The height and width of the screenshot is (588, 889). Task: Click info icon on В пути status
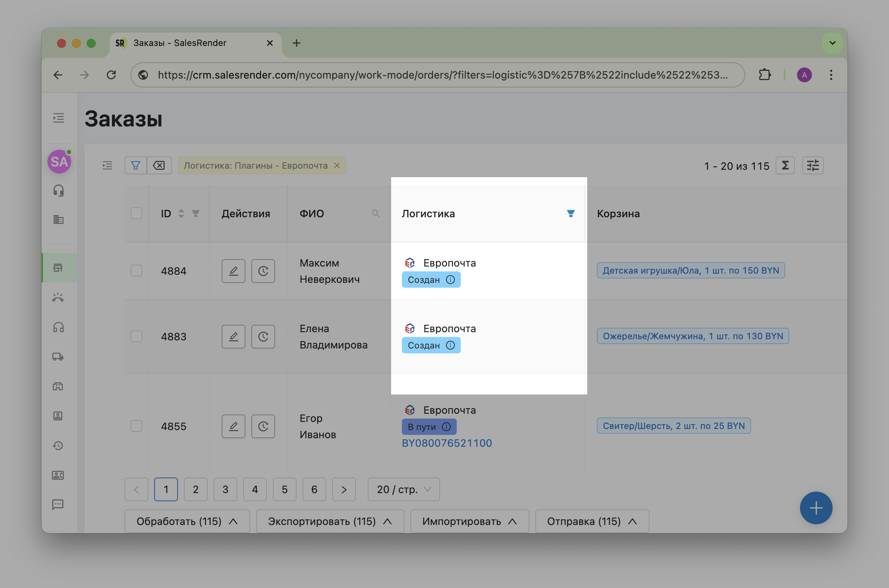point(446,427)
